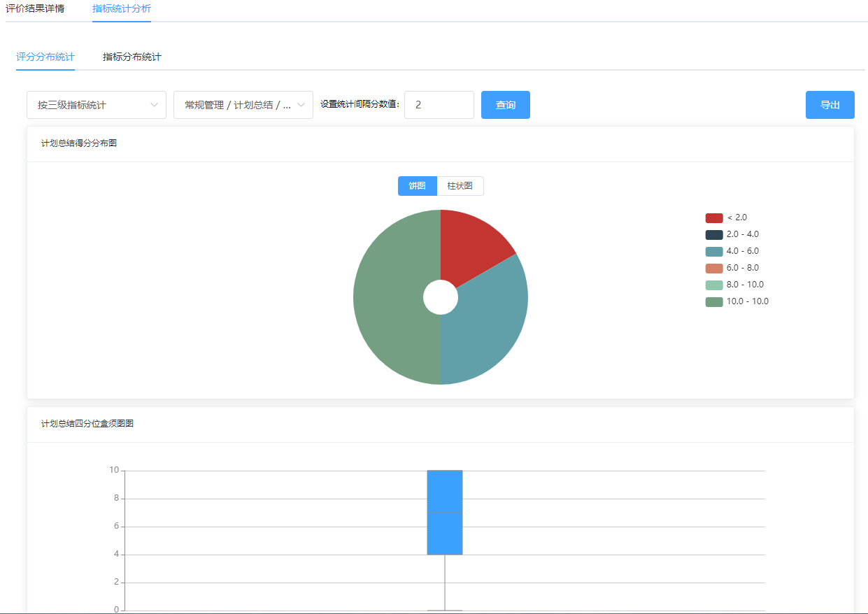Toggle the '10.0 - 10.0' legend entry

pyautogui.click(x=737, y=301)
